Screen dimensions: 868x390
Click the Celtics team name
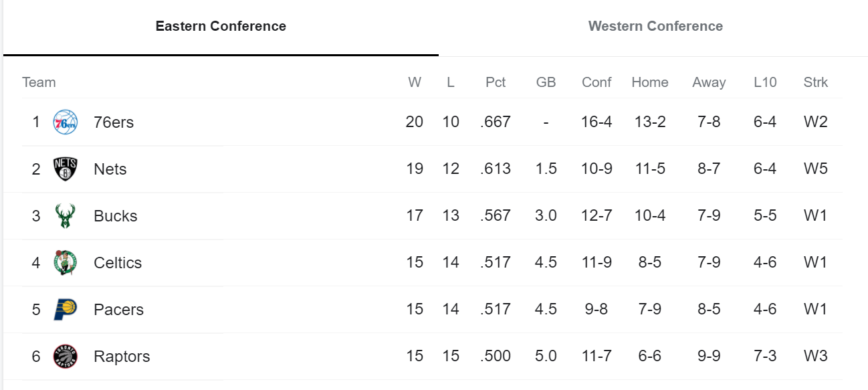118,263
